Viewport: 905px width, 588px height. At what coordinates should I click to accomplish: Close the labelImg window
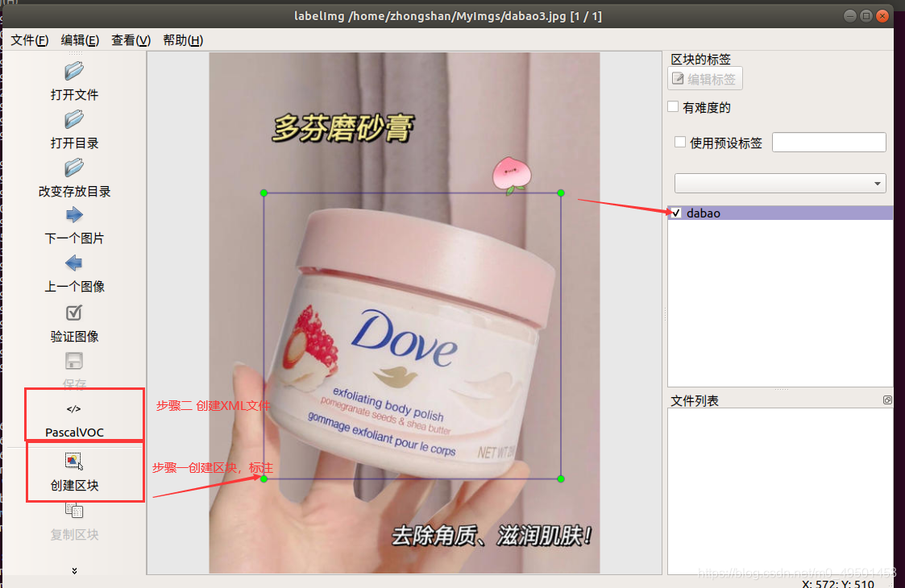[x=882, y=16]
